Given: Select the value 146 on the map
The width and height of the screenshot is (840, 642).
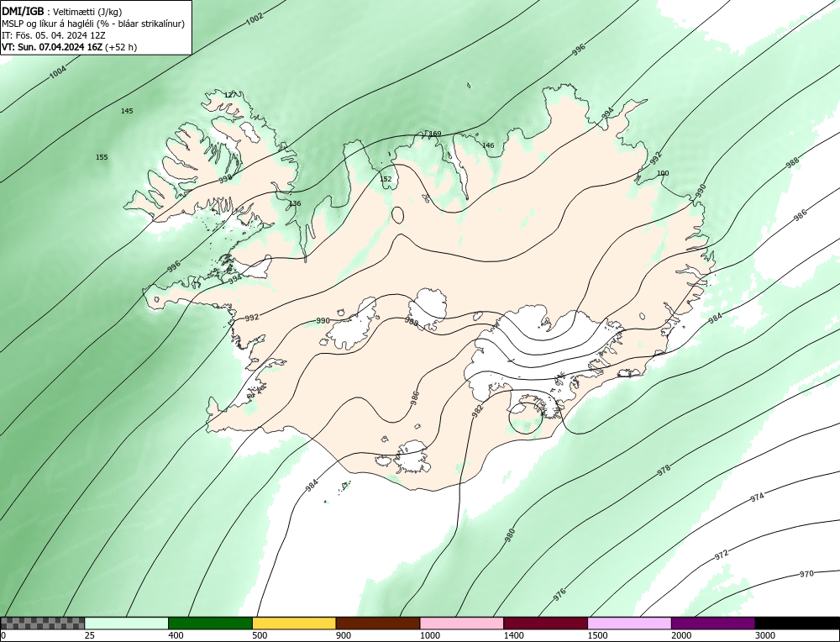Looking at the screenshot, I should point(488,145).
